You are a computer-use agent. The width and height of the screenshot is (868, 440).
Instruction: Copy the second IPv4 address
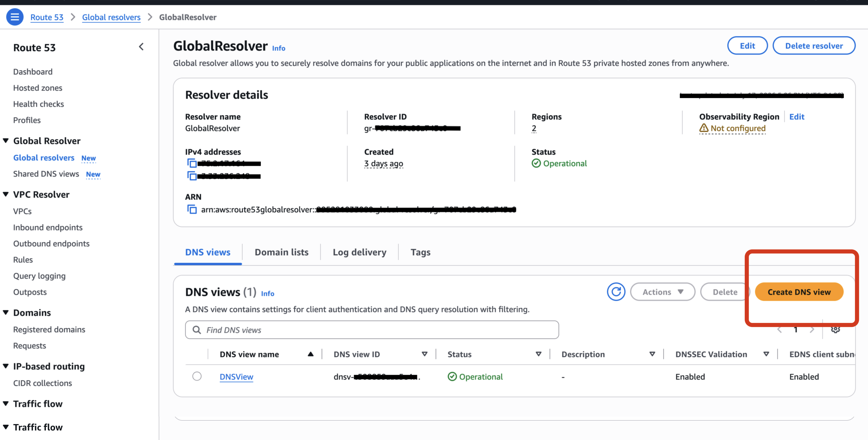(192, 176)
